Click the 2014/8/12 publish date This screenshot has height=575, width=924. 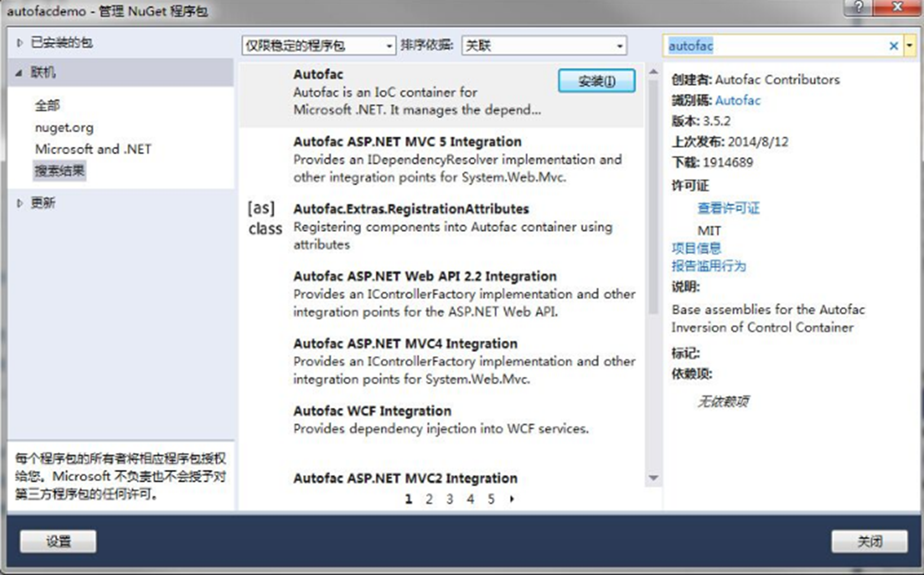758,142
